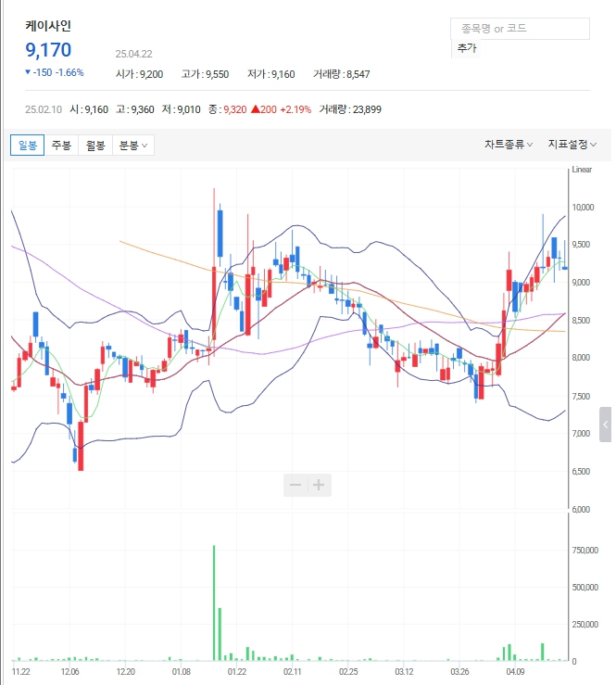Expand the collapsed side panel arrow
The height and width of the screenshot is (685, 616).
click(x=605, y=425)
